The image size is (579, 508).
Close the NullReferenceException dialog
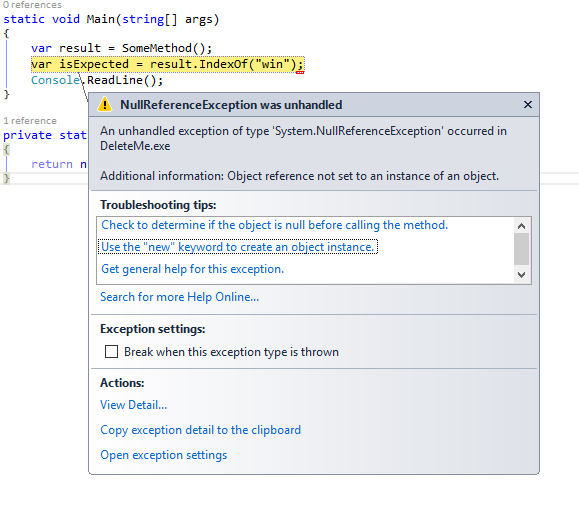[x=528, y=105]
